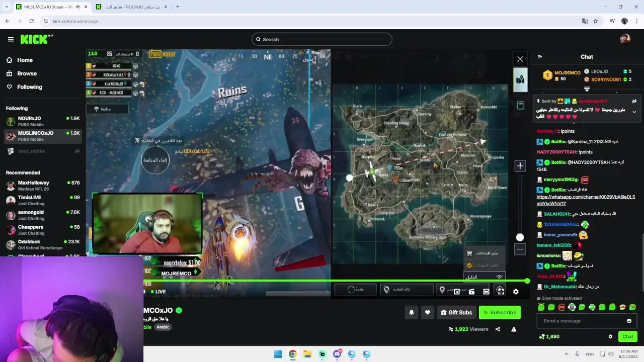
Task: Open a new browser tab
Action: click(x=178, y=7)
